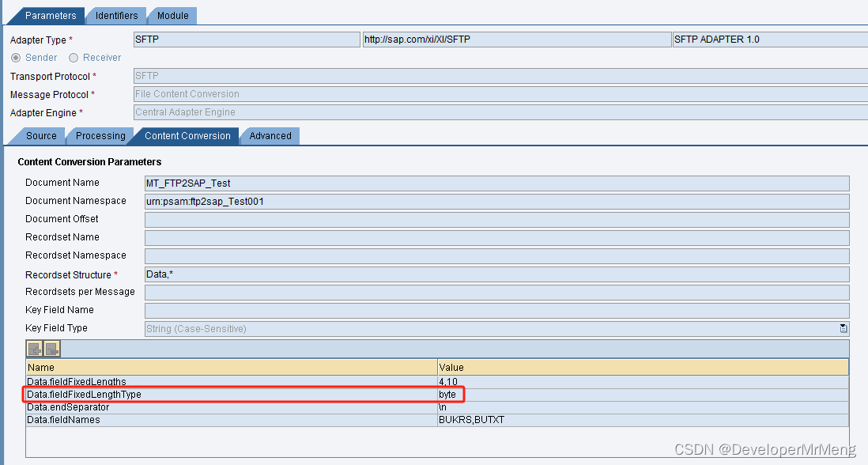Select the Data.fieldFixedLengthType row in the table

pos(158,394)
